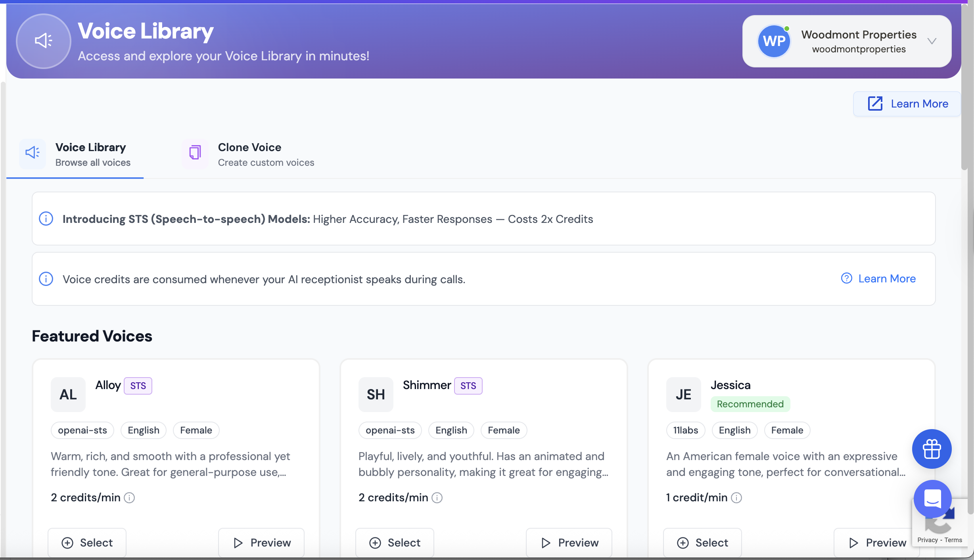974x560 pixels.
Task: Click the WP account avatar
Action: (x=774, y=41)
